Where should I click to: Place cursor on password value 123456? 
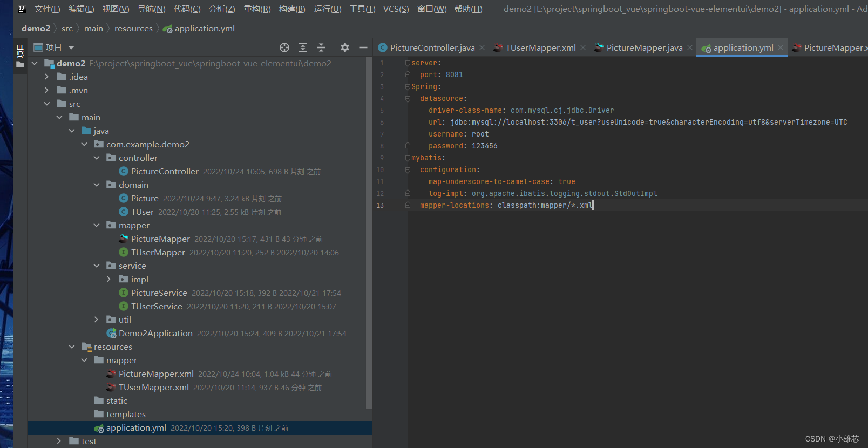tap(485, 146)
